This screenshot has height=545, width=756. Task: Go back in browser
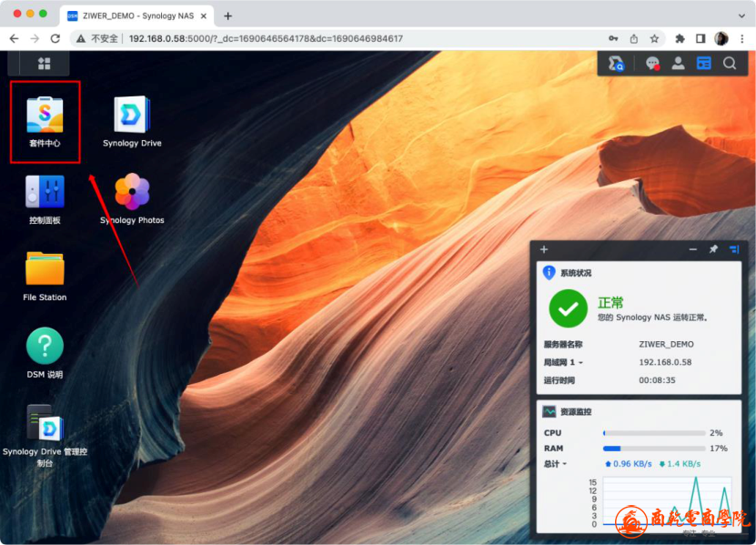[x=14, y=38]
